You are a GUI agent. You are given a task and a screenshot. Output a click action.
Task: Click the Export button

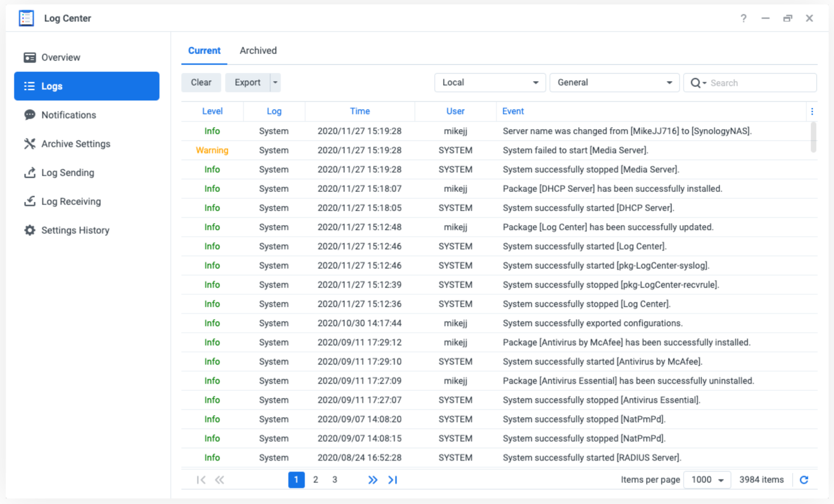248,82
